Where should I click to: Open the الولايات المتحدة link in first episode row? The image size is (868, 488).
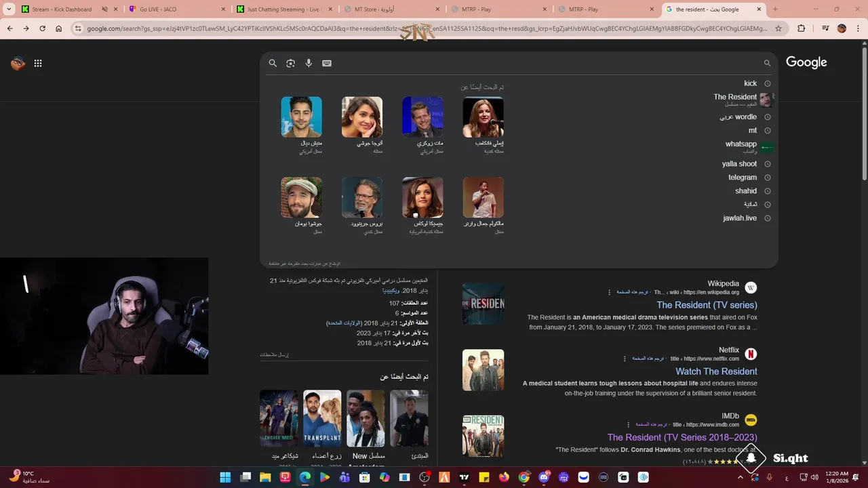tap(344, 323)
